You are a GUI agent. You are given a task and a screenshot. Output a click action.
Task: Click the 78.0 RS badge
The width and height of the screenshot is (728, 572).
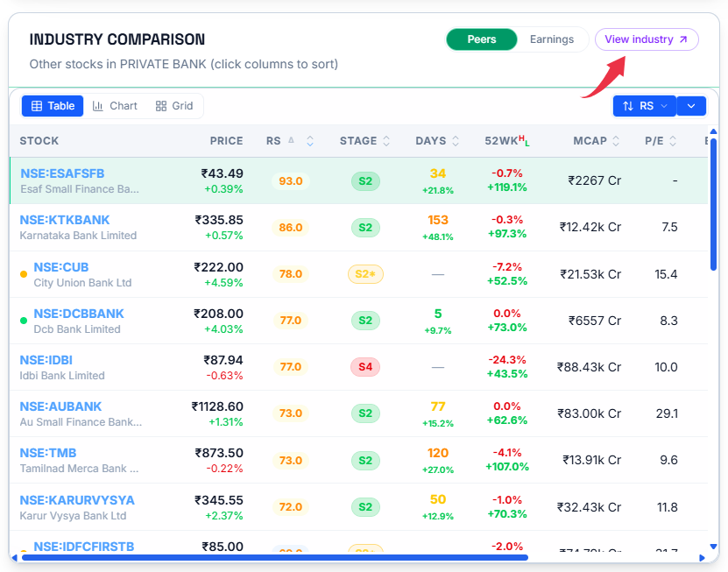pyautogui.click(x=291, y=274)
